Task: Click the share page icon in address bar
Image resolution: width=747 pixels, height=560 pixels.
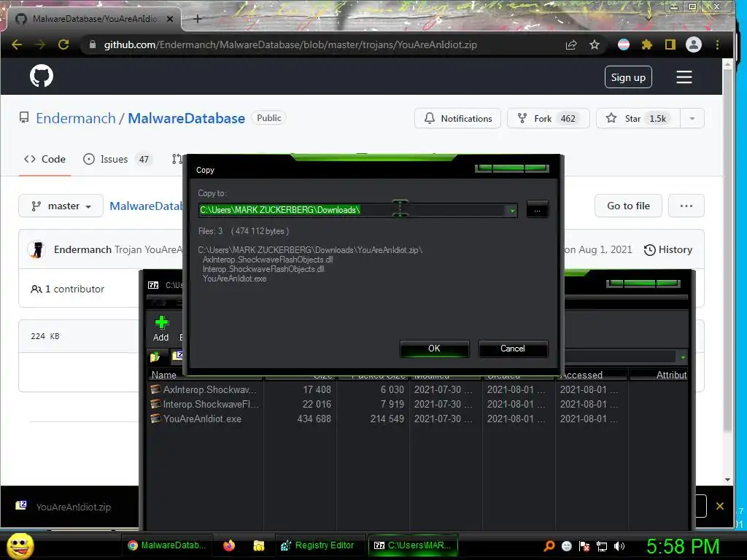Action: point(571,44)
